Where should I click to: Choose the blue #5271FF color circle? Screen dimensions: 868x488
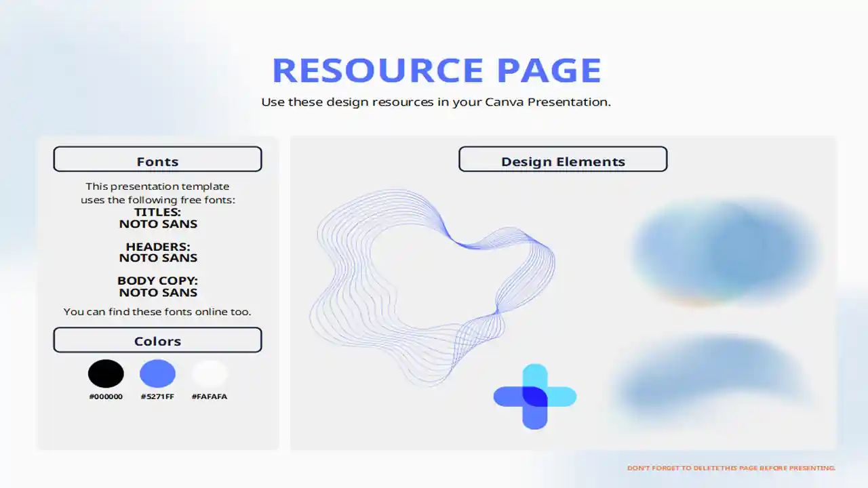tap(157, 373)
